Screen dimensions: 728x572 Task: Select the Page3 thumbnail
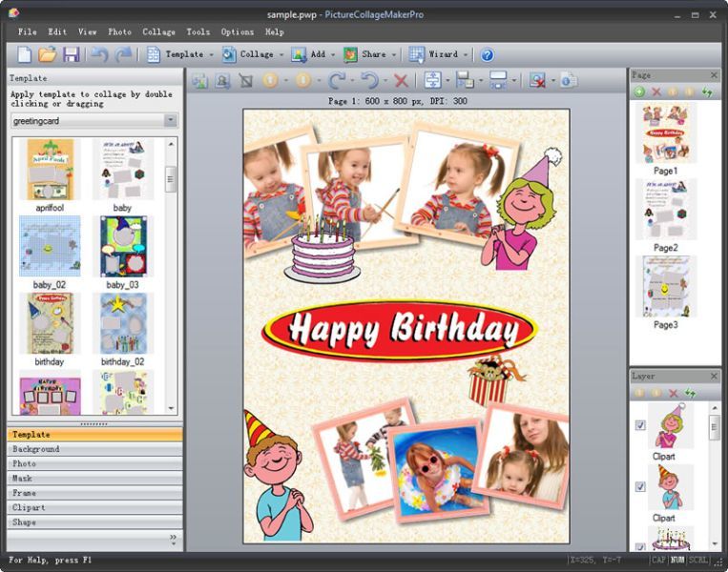pos(666,287)
